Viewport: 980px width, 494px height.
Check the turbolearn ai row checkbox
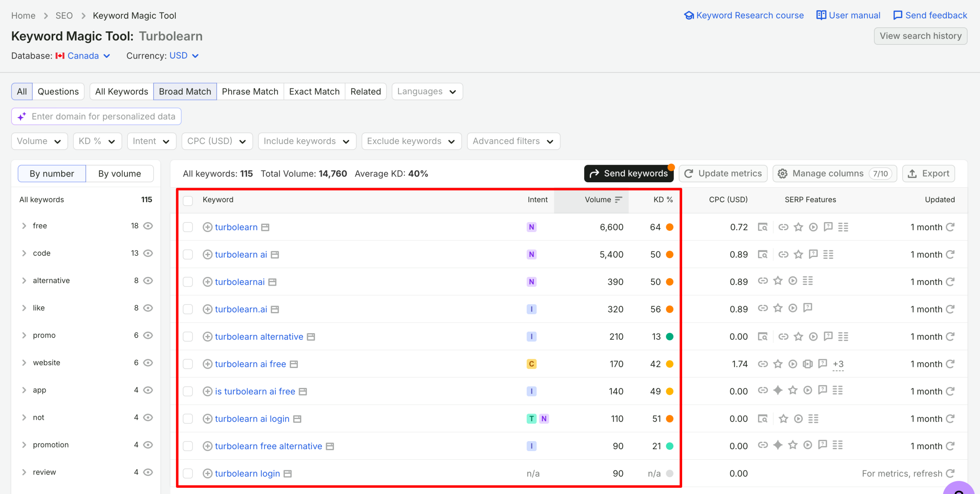[188, 255]
